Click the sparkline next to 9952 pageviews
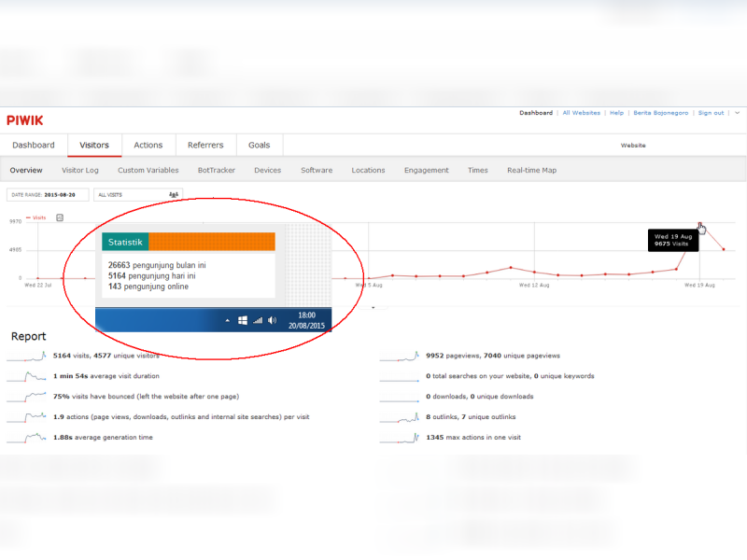Viewport: 747px width, 560px height. [400, 356]
